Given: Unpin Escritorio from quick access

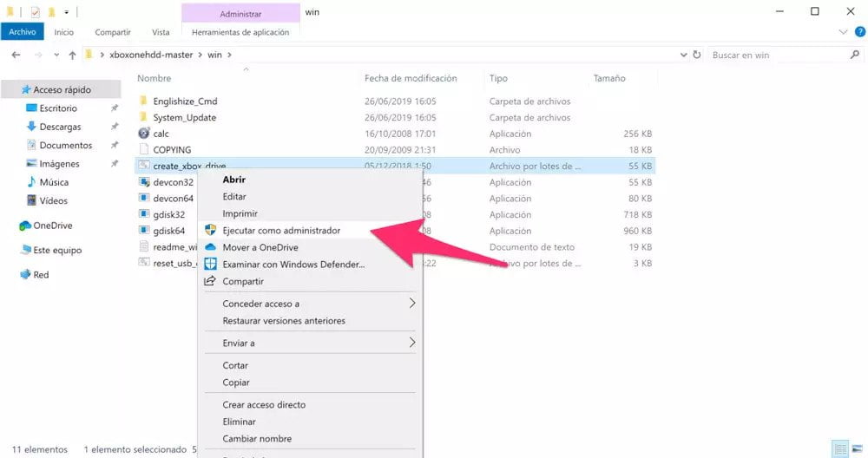Looking at the screenshot, I should (115, 108).
